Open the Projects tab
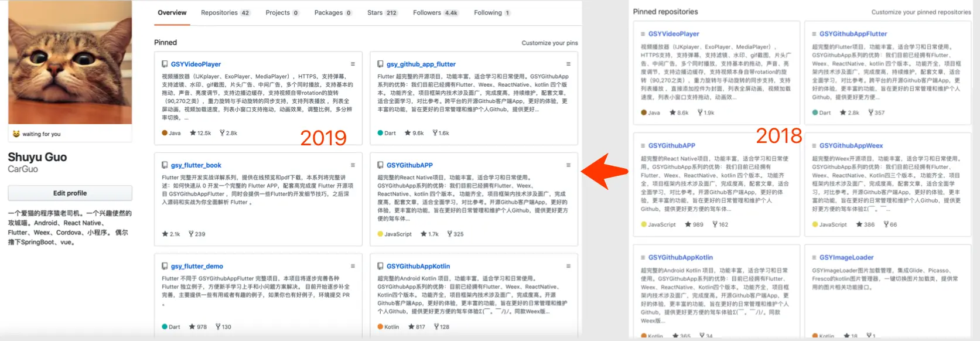980x341 pixels. pos(282,12)
